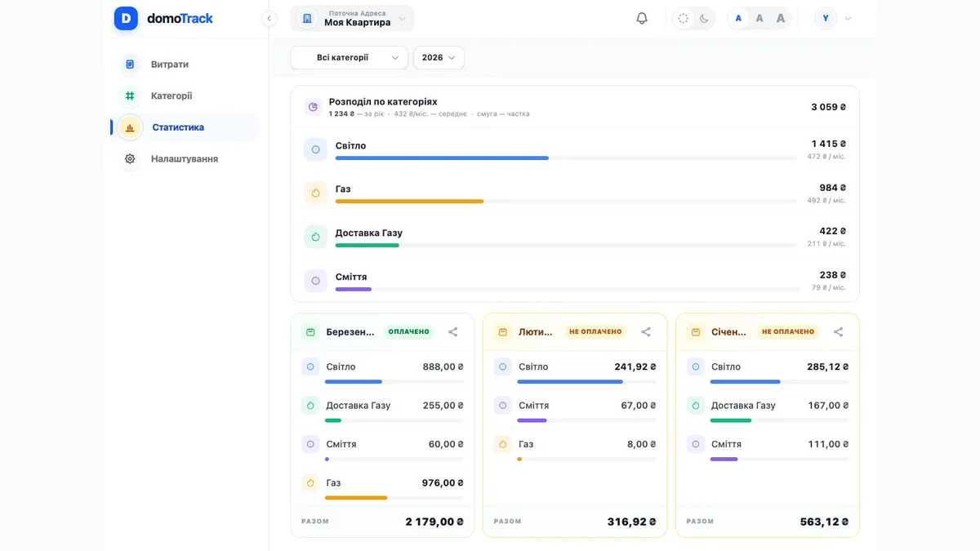Click the Доставка Газу icon in the category breakdown

pos(315,238)
